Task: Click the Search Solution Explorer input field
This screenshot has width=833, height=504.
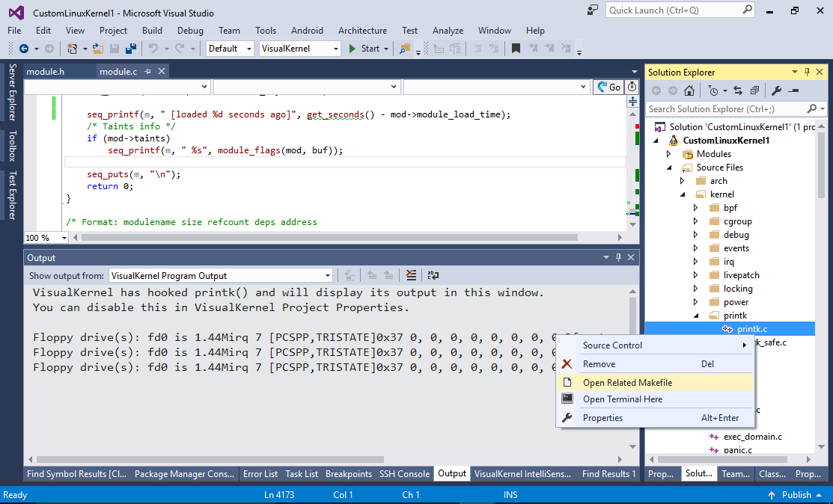Action: click(727, 108)
